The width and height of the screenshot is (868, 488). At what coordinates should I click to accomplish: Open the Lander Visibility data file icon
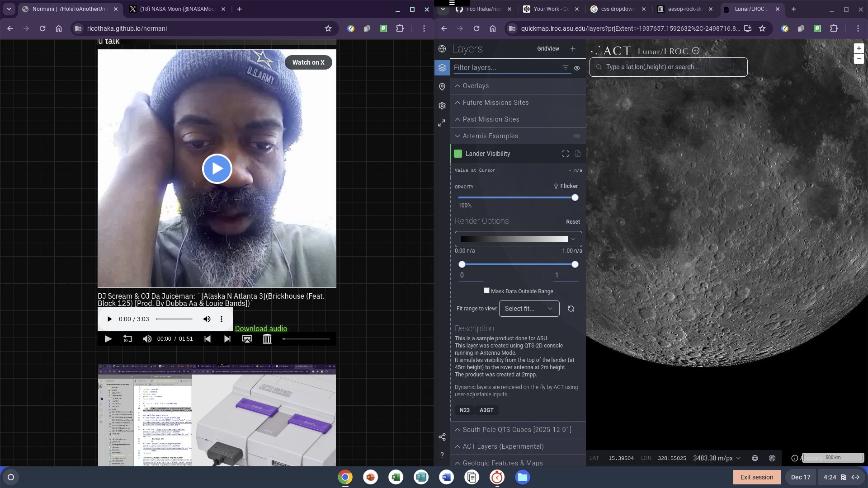[x=577, y=154]
